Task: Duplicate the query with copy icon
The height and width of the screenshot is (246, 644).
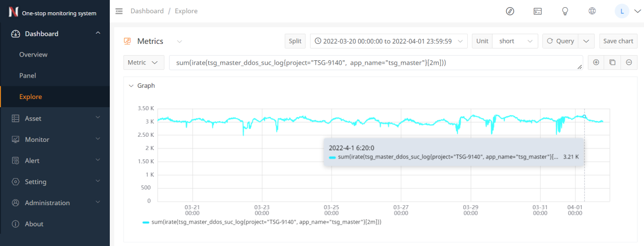Action: click(x=612, y=62)
